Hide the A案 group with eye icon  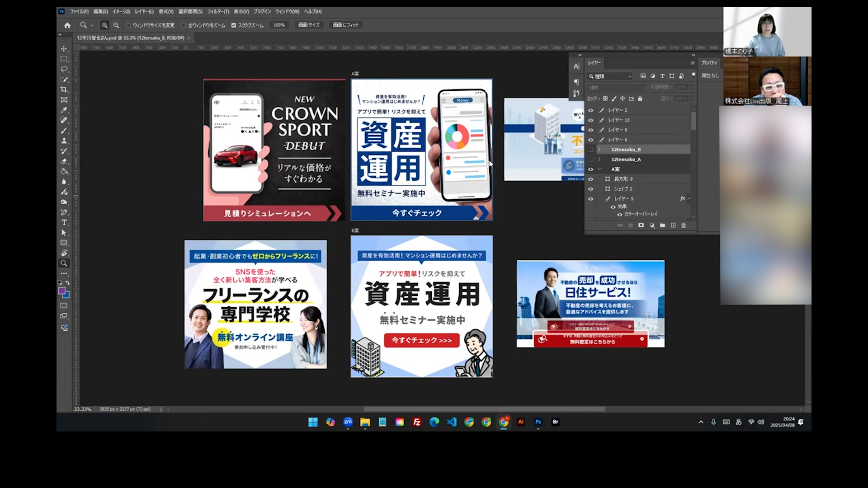590,169
